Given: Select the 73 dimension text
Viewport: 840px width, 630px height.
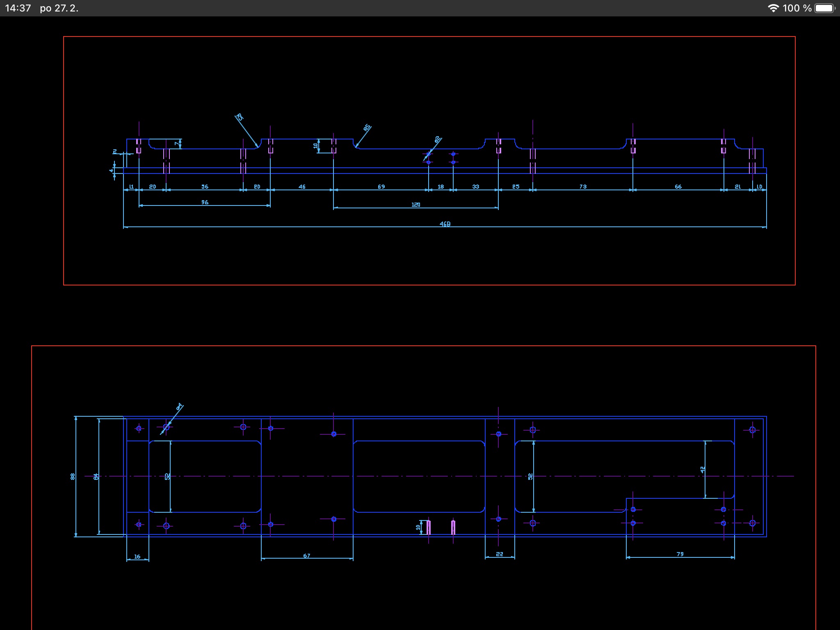Looking at the screenshot, I should click(583, 187).
